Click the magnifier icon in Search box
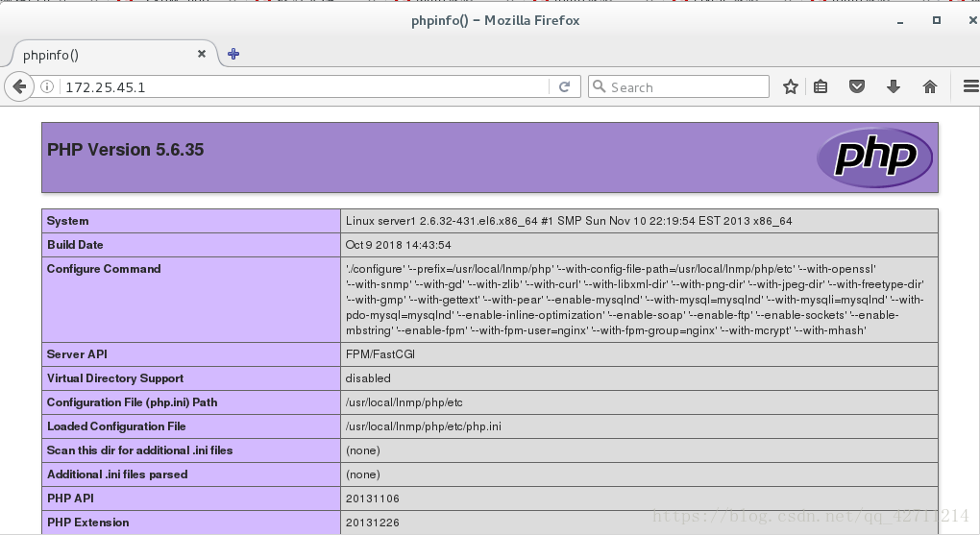The image size is (980, 535). 599,86
